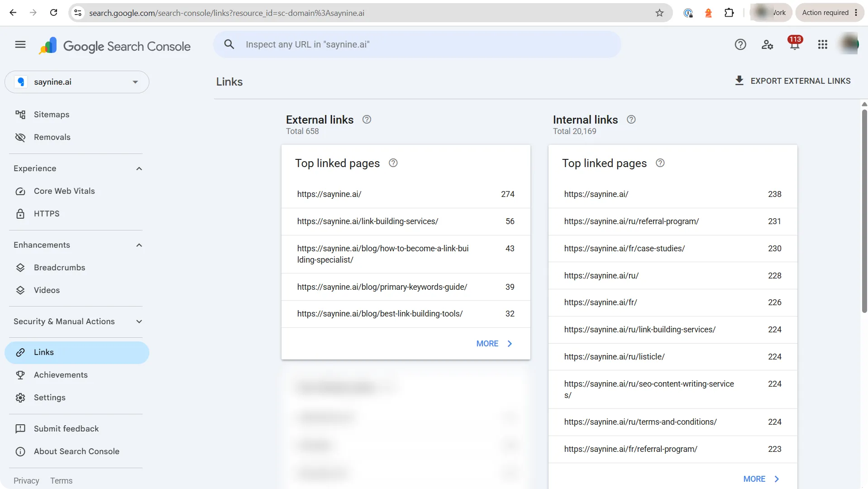Open external row link-building-services/ with 56
This screenshot has height=489, width=868.
tap(406, 221)
